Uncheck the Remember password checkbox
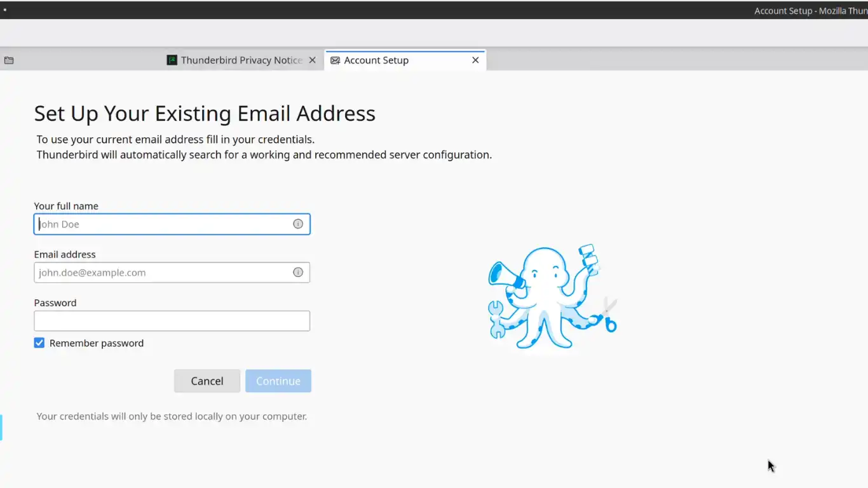 [x=39, y=343]
